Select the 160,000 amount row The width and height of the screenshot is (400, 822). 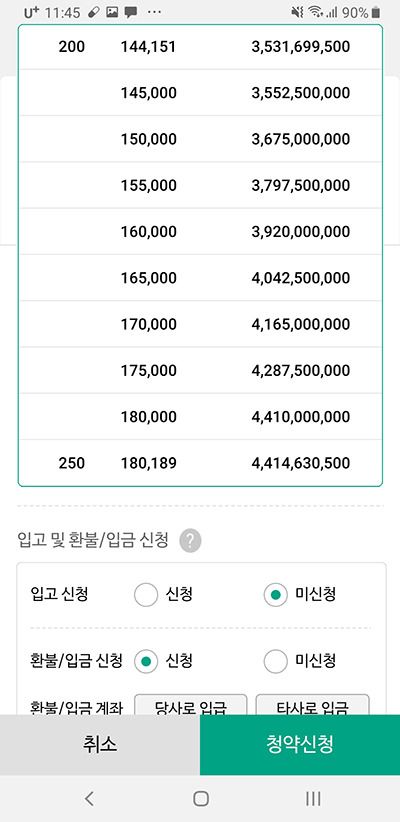click(x=200, y=231)
